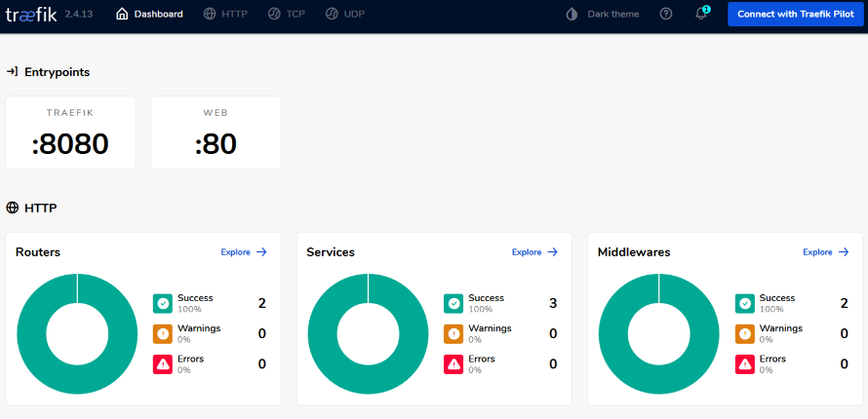Explore the Services list
Image resolution: width=868 pixels, height=419 pixels.
coord(534,252)
